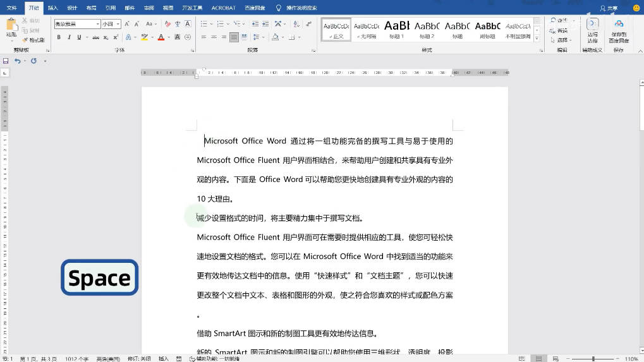Apply text highlight color with the marker icon
The width and height of the screenshot is (644, 362).
tap(145, 37)
